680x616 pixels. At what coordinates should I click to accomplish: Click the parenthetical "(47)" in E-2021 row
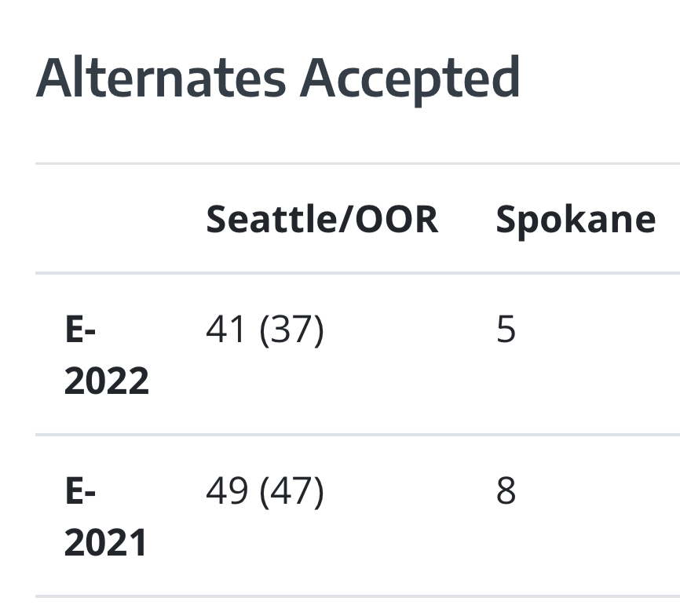pos(291,491)
